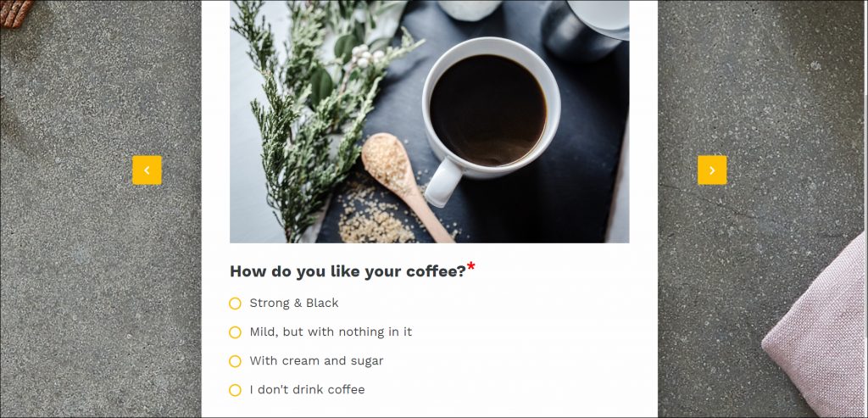Go to the previous question with left arrow
868x418 pixels.
pyautogui.click(x=147, y=170)
